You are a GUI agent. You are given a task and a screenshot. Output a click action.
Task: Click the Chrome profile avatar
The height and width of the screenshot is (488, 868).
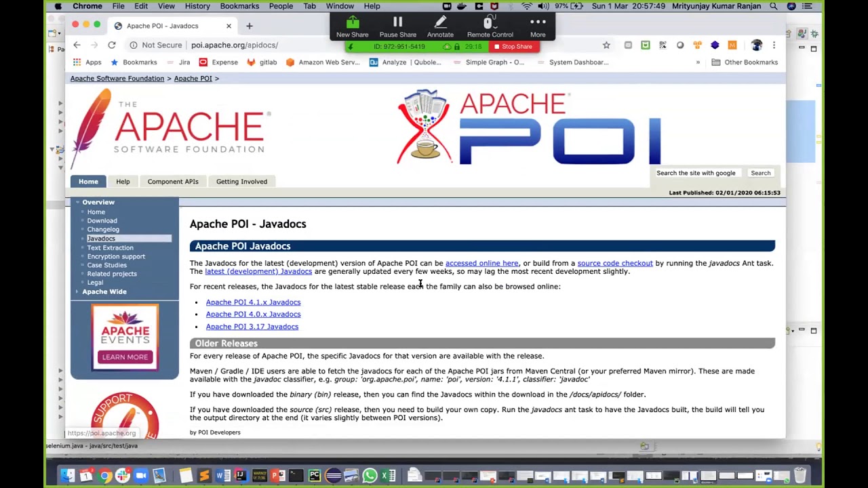756,45
